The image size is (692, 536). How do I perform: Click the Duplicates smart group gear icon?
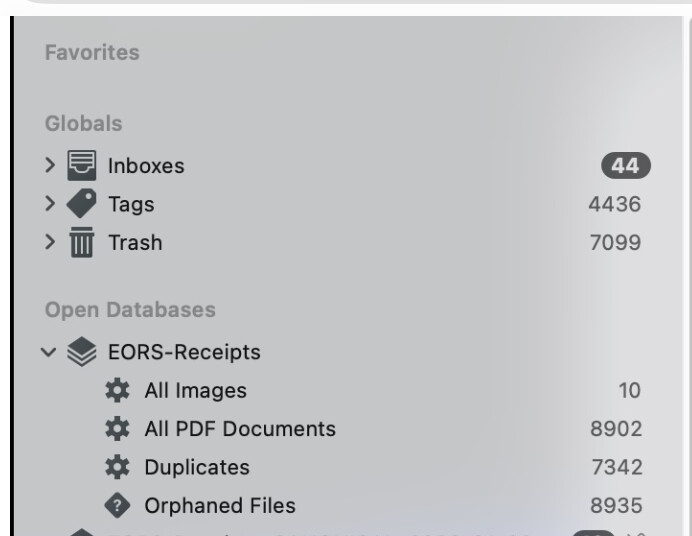pyautogui.click(x=117, y=467)
